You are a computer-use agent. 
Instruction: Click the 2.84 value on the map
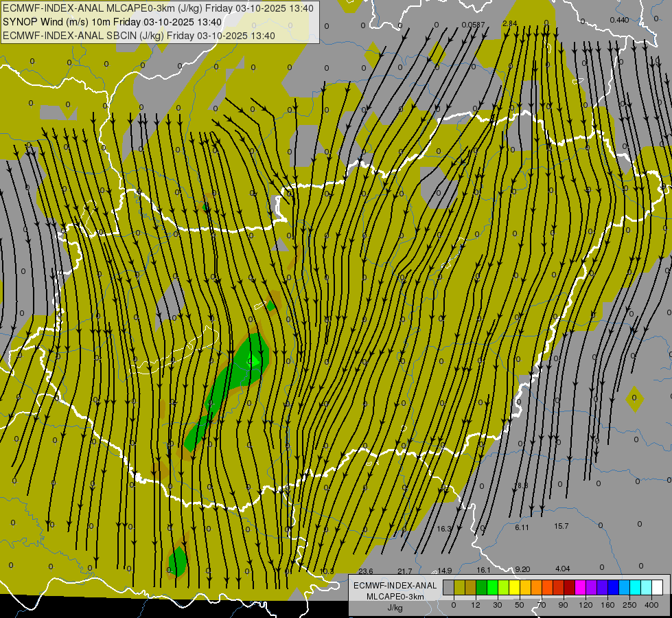(509, 23)
